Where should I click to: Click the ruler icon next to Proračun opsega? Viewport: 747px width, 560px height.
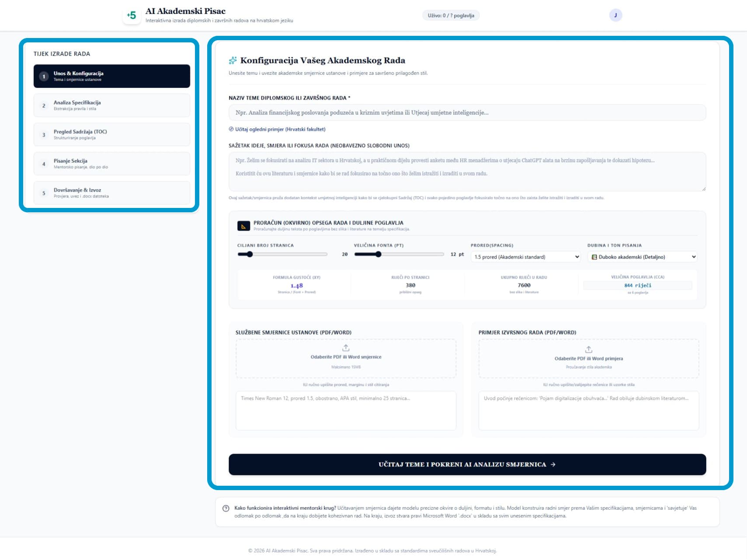pyautogui.click(x=243, y=226)
